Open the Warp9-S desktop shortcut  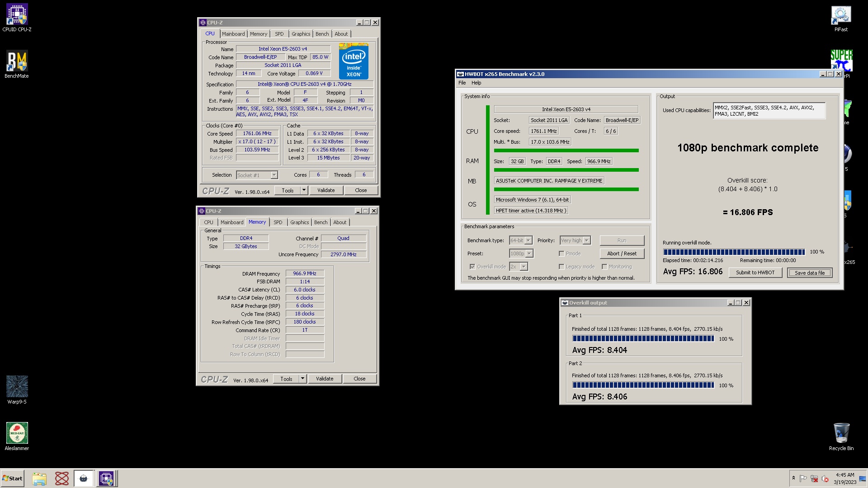[x=17, y=389]
